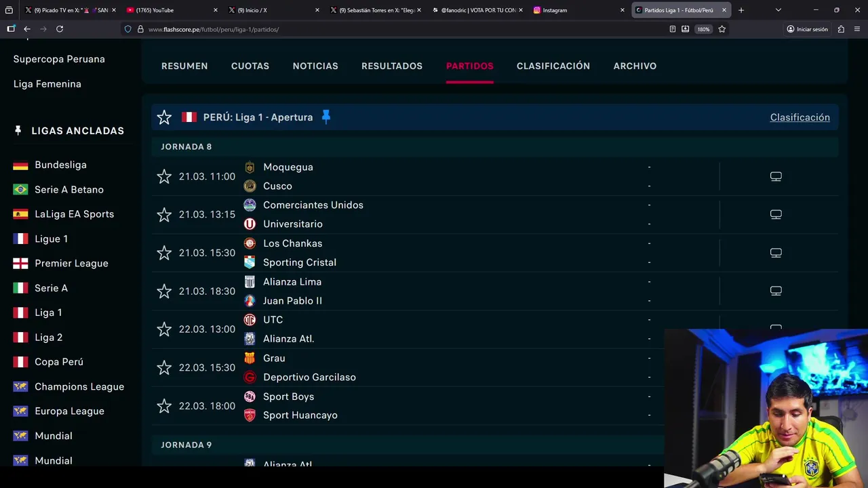The image size is (868, 488).
Task: Click the flashscore.pe address bar
Action: pos(393,29)
